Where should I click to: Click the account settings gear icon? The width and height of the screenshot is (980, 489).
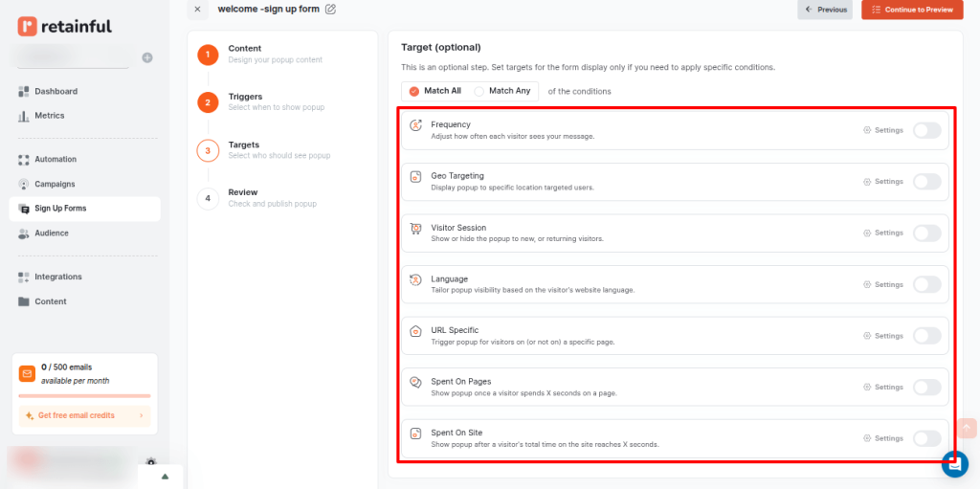click(150, 461)
